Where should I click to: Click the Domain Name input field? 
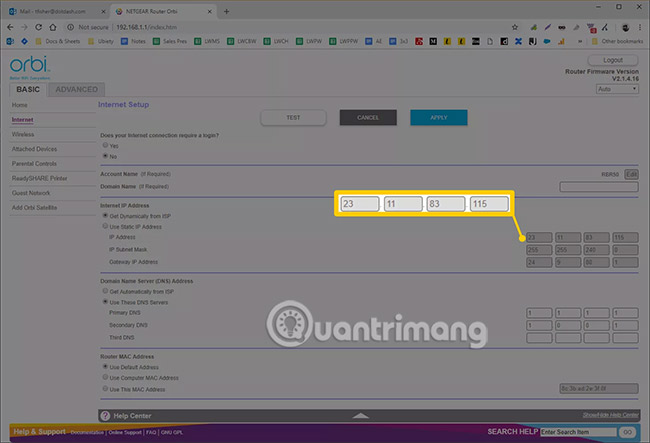coord(599,187)
